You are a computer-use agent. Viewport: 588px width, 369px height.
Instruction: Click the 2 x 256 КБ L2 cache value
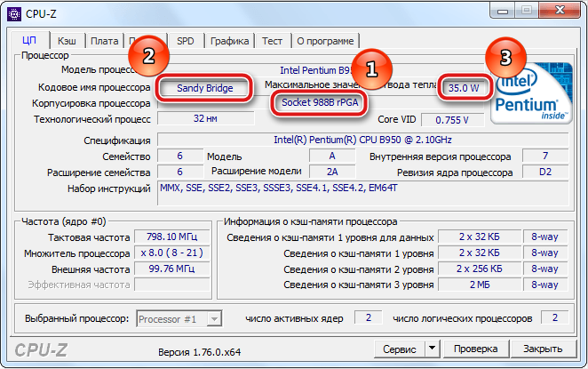click(480, 269)
